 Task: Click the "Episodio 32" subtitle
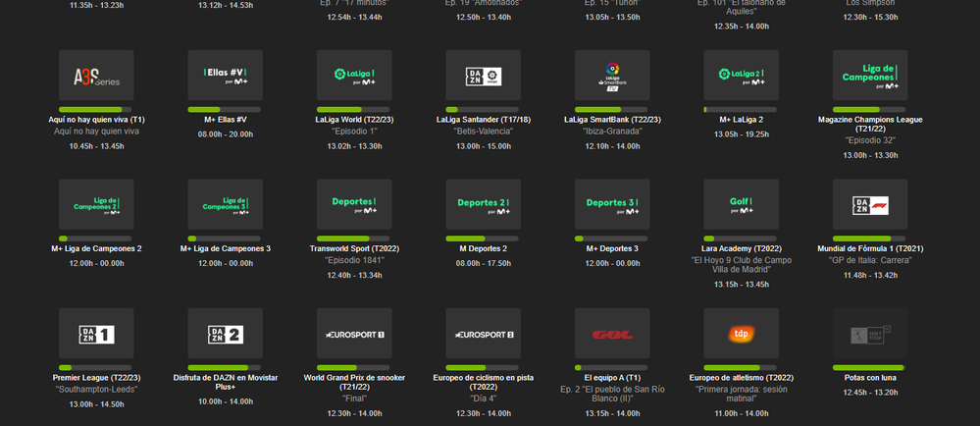[870, 140]
